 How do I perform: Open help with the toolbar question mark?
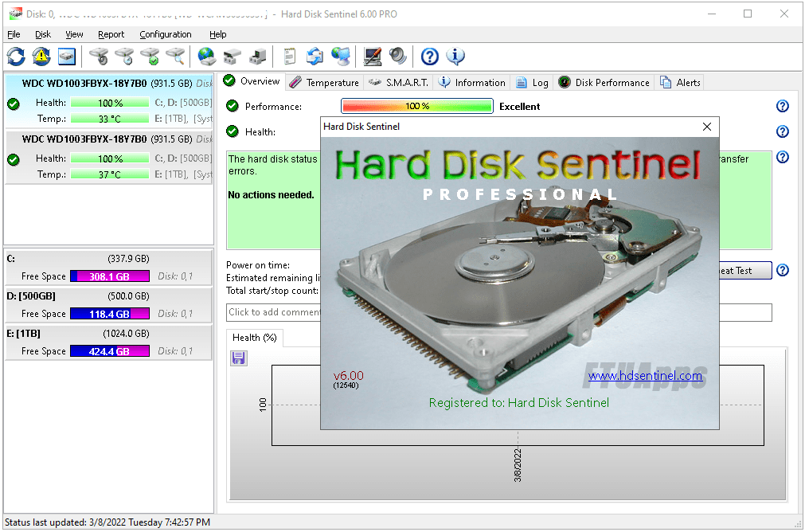430,57
